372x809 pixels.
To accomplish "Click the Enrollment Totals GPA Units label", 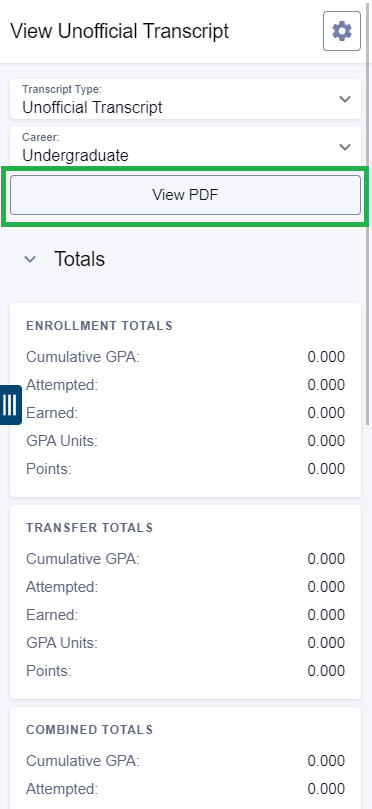I will 62,441.
